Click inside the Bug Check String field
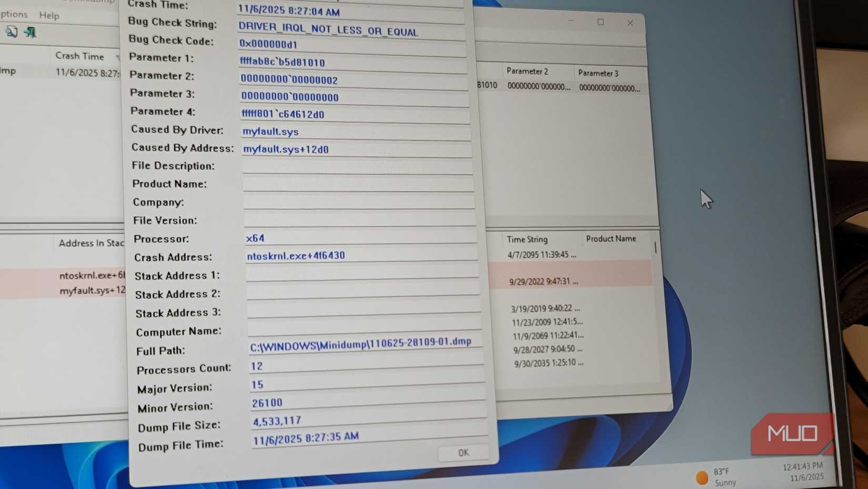 pyautogui.click(x=329, y=30)
